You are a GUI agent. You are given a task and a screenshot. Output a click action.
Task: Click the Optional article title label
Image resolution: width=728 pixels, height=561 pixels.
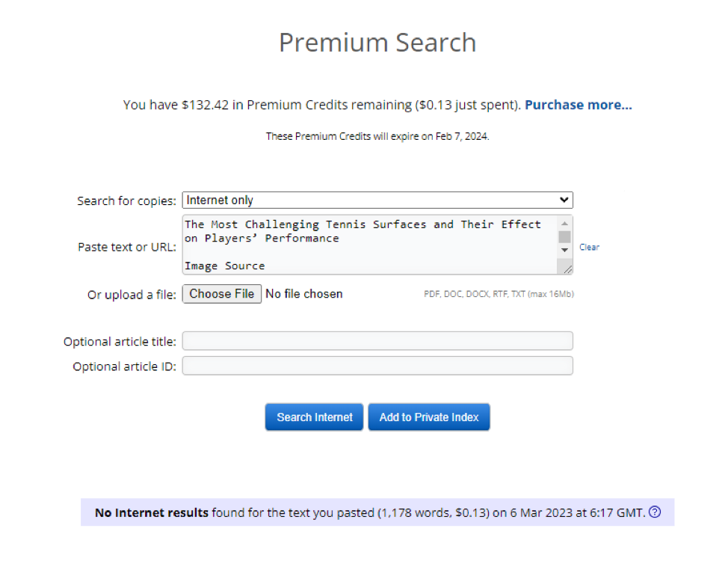(120, 342)
